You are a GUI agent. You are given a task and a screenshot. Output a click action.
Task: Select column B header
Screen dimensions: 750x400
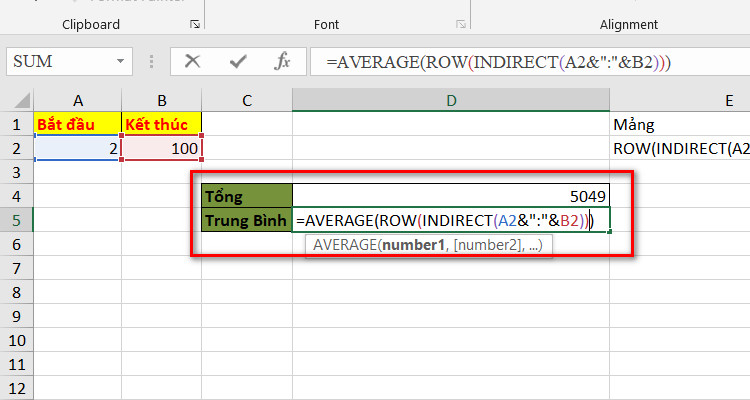[x=162, y=100]
